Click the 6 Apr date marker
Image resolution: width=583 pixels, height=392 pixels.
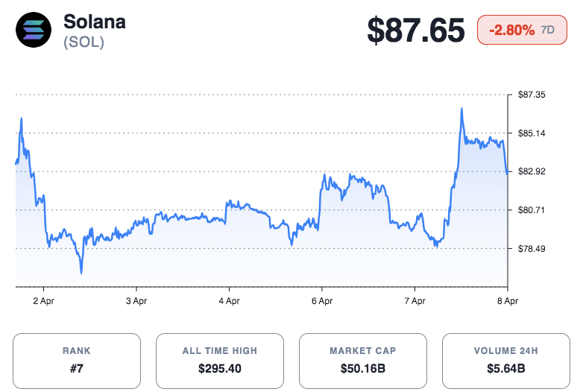click(x=321, y=301)
